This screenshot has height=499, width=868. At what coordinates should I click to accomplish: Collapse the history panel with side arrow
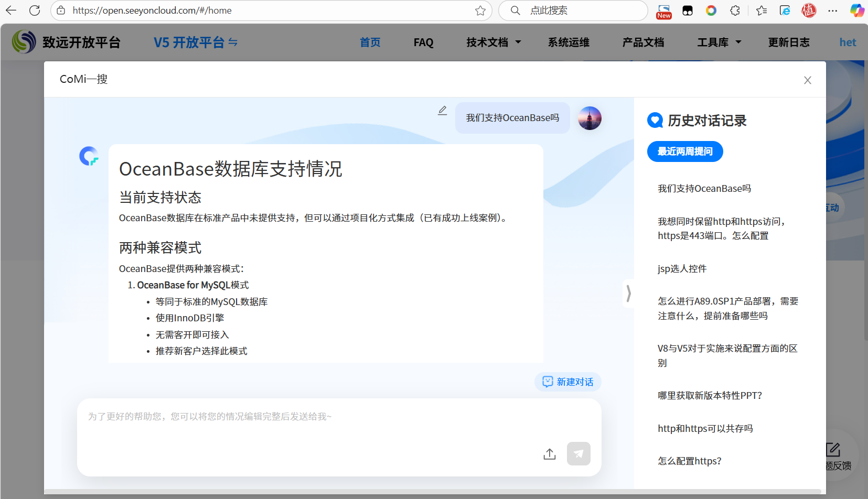pos(628,293)
